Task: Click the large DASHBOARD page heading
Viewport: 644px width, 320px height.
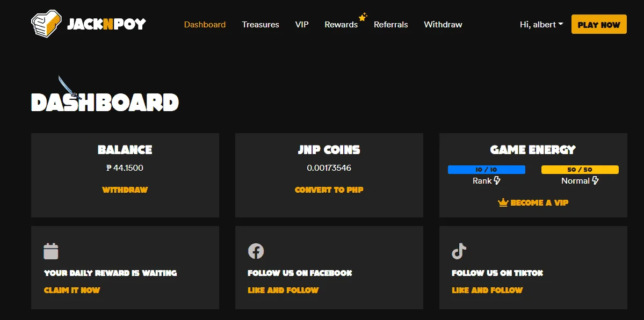Action: point(105,103)
